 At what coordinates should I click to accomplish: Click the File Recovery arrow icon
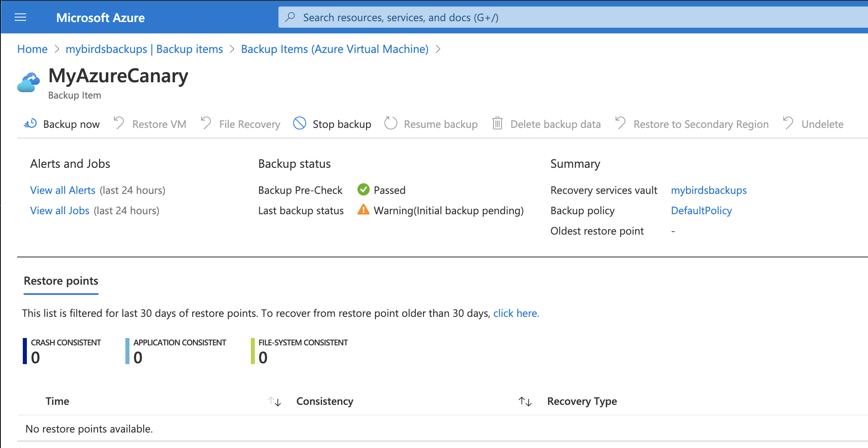click(x=206, y=123)
